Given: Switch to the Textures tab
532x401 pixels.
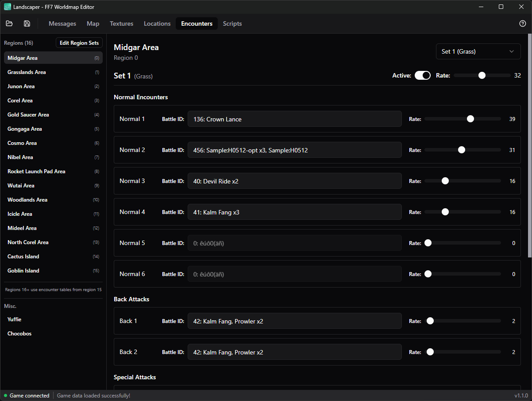Looking at the screenshot, I should 121,23.
